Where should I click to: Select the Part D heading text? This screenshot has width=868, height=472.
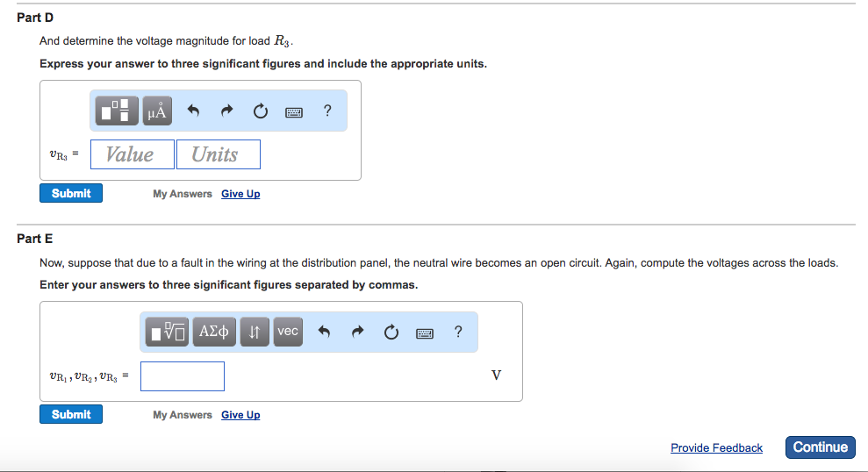pos(35,18)
